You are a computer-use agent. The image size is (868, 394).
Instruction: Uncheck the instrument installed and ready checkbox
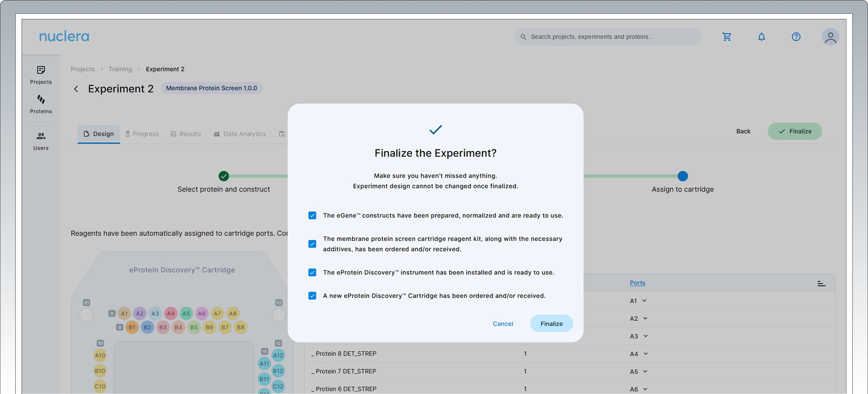click(x=312, y=272)
